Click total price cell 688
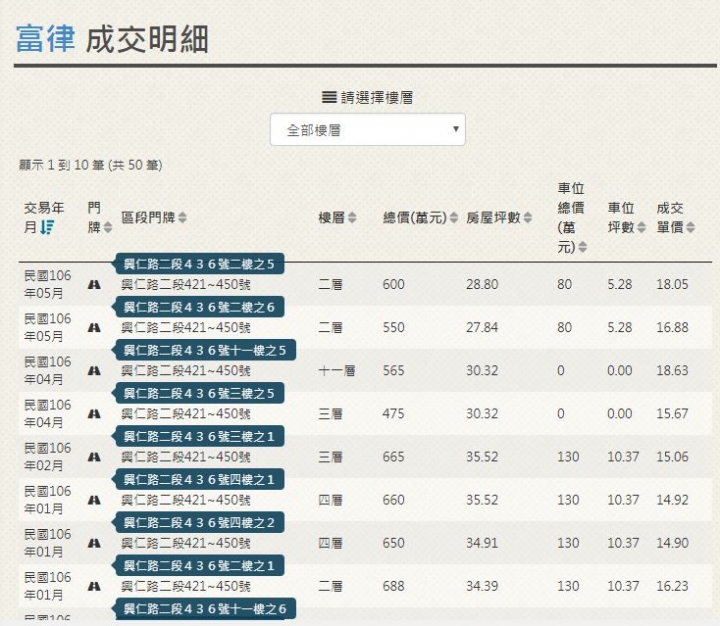The width and height of the screenshot is (720, 626). tap(394, 587)
